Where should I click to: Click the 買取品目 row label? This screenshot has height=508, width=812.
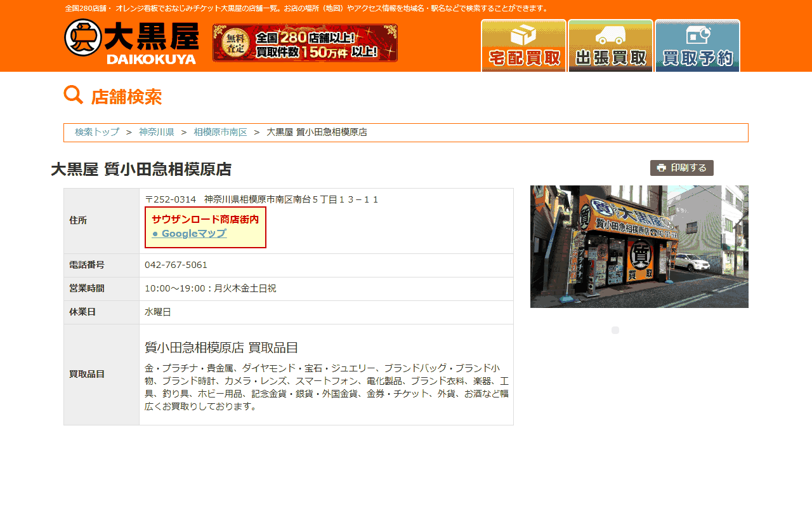(87, 374)
